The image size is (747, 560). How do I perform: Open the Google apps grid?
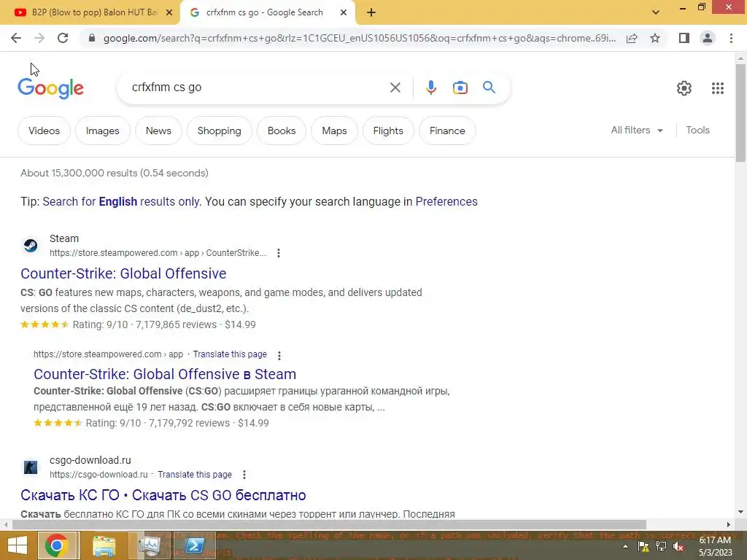[718, 88]
